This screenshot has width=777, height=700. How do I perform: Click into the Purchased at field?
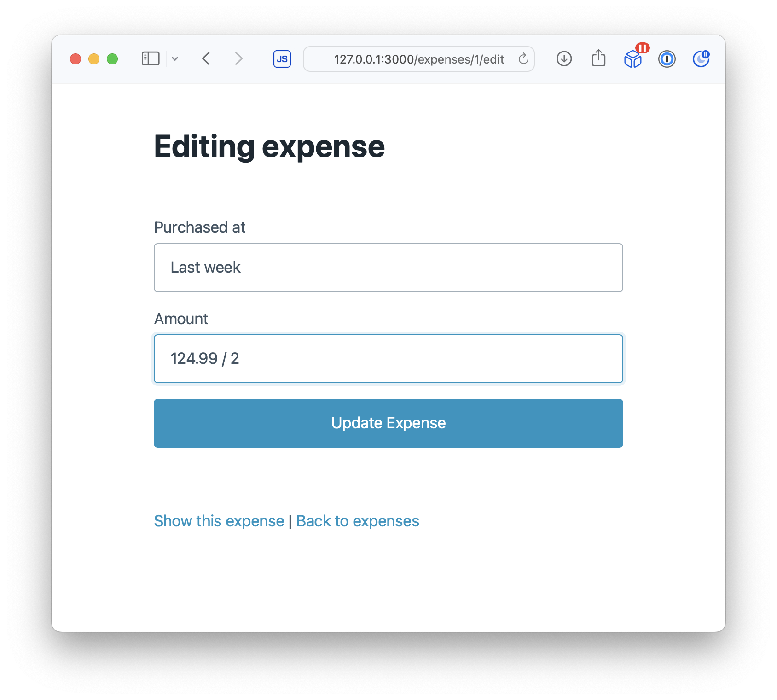(388, 268)
